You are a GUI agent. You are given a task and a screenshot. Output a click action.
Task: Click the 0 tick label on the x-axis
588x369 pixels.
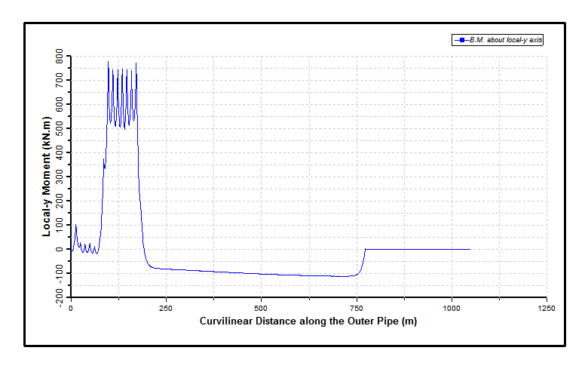[71, 309]
